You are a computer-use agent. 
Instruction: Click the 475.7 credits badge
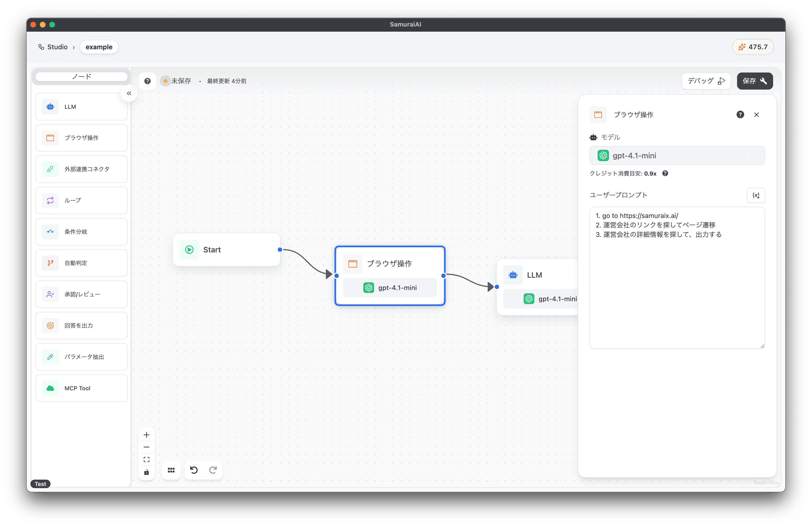[753, 47]
